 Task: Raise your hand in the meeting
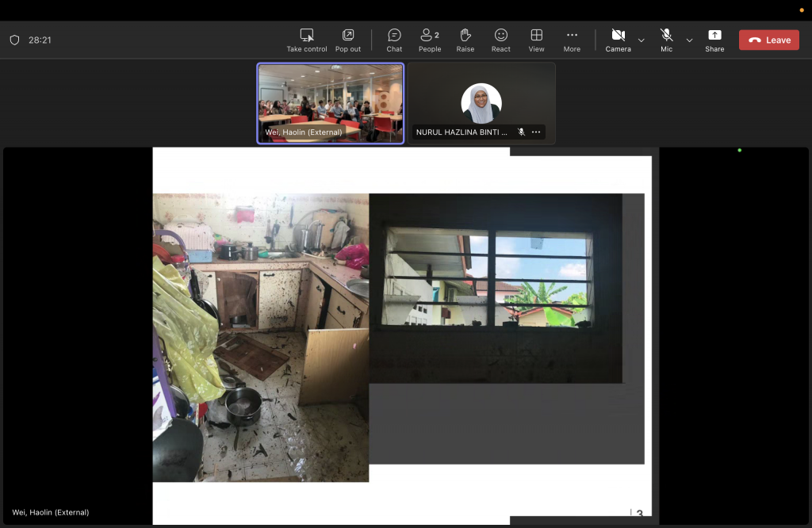[465, 40]
